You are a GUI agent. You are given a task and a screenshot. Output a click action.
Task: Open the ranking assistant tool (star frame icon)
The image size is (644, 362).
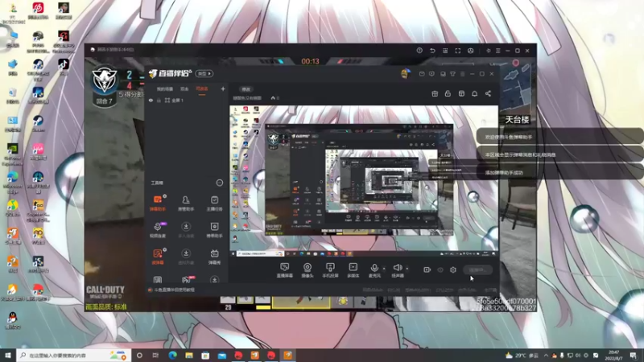click(214, 229)
